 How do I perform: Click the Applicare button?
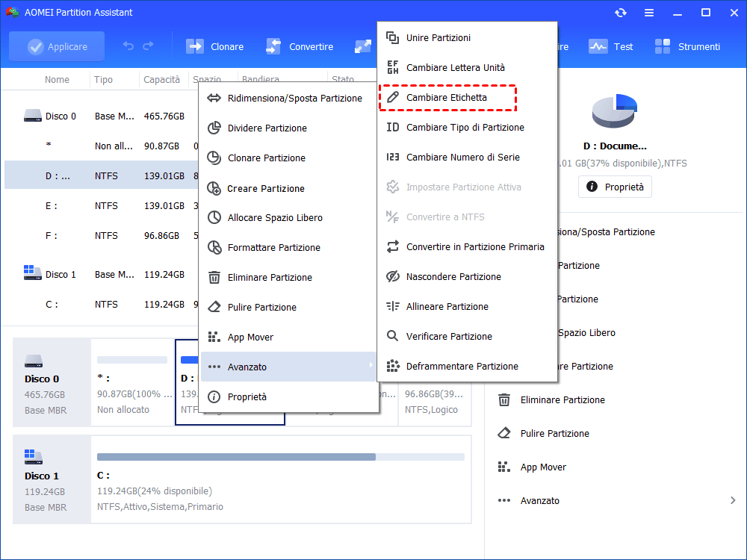pyautogui.click(x=57, y=46)
